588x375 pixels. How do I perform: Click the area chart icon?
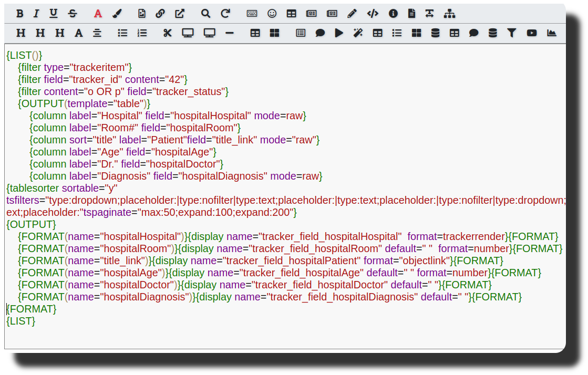552,33
